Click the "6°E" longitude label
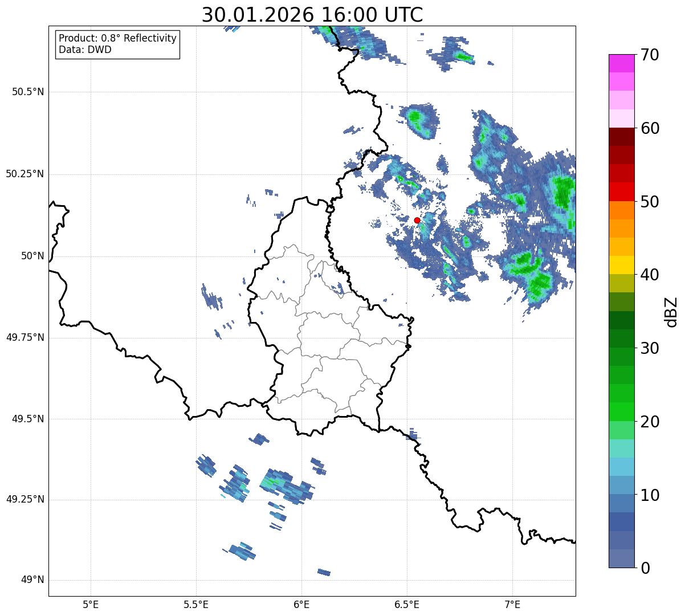This screenshot has height=616, width=685. [301, 605]
